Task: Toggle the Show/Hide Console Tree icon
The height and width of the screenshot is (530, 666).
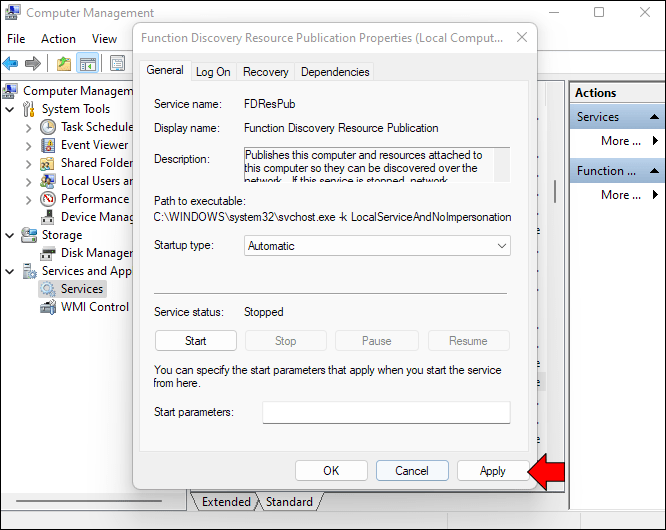Action: (x=87, y=64)
